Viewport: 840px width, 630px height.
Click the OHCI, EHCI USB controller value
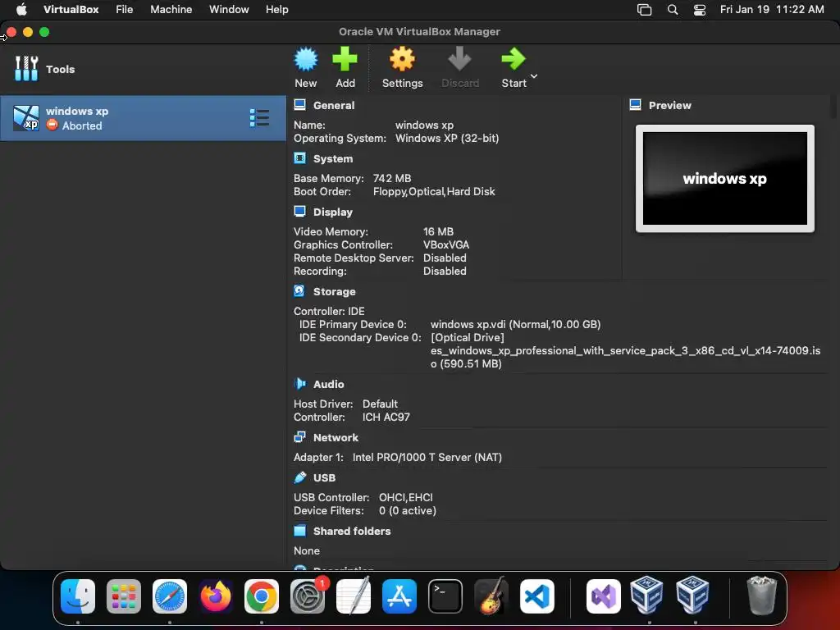405,497
